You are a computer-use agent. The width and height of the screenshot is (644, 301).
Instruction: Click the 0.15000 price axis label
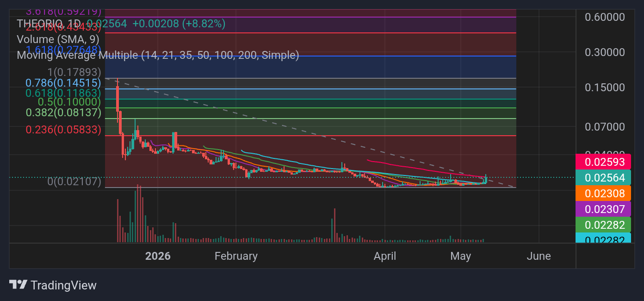pyautogui.click(x=605, y=88)
